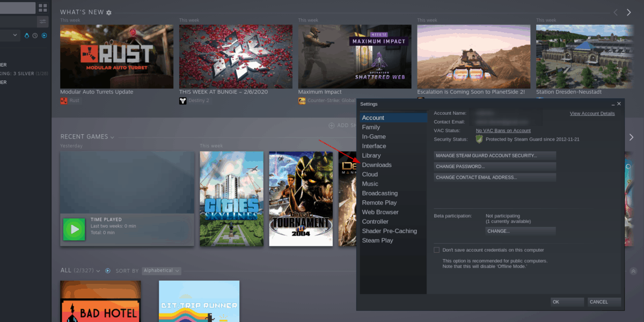
Task: Open Interface settings section
Action: tap(393, 146)
